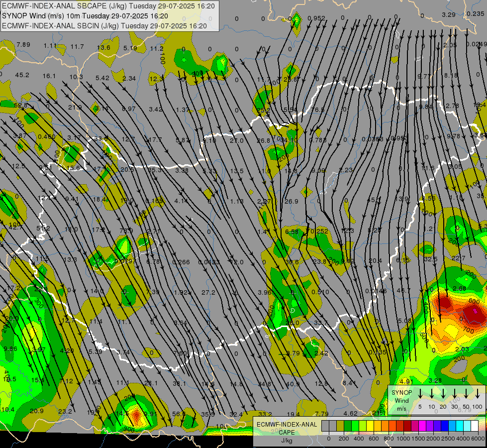This screenshot has width=487, height=448.
Task: Click the 4000 tick label on the CAPE scale
Action: (463, 439)
